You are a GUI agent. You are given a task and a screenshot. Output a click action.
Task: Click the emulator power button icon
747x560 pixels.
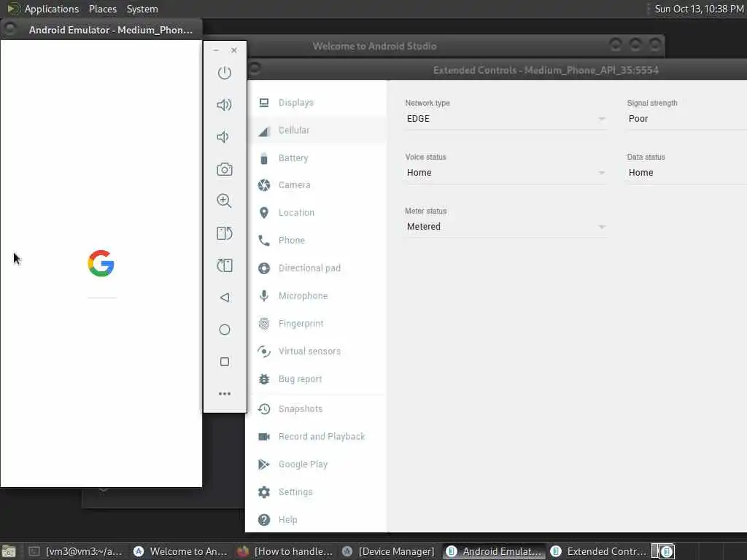[225, 73]
